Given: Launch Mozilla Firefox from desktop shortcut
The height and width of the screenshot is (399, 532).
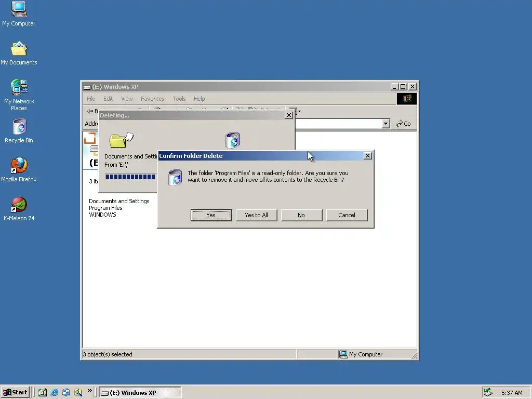Looking at the screenshot, I should (x=19, y=170).
